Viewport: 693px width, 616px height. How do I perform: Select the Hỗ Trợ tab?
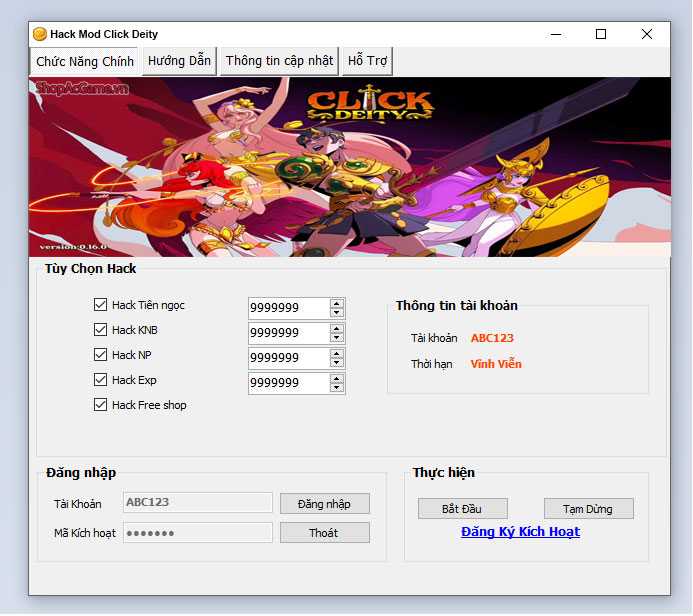click(x=367, y=61)
